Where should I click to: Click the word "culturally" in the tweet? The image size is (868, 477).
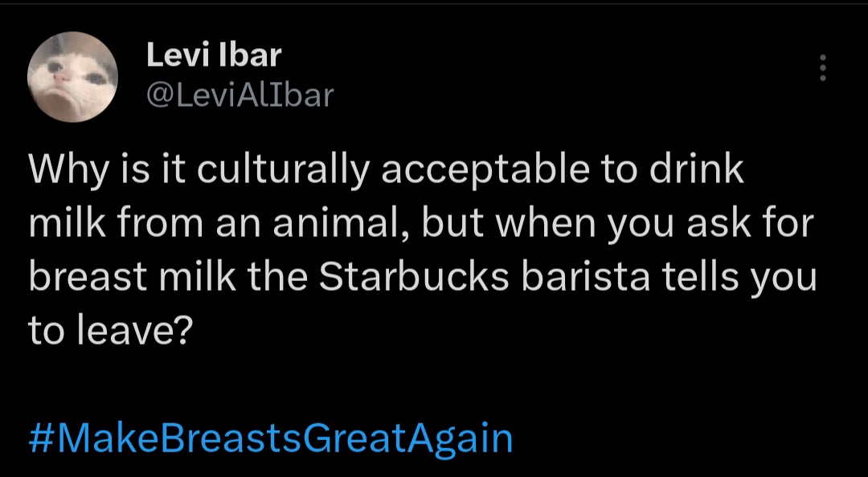click(272, 171)
